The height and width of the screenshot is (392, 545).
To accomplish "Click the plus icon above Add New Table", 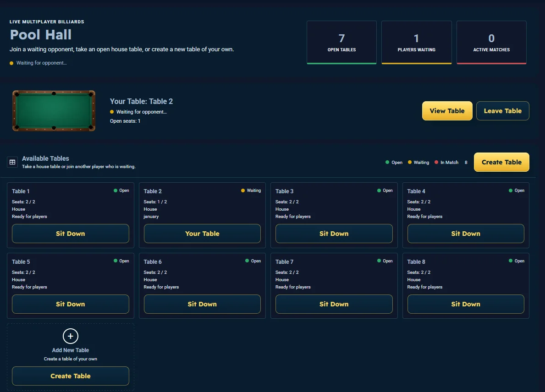I will pyautogui.click(x=71, y=336).
